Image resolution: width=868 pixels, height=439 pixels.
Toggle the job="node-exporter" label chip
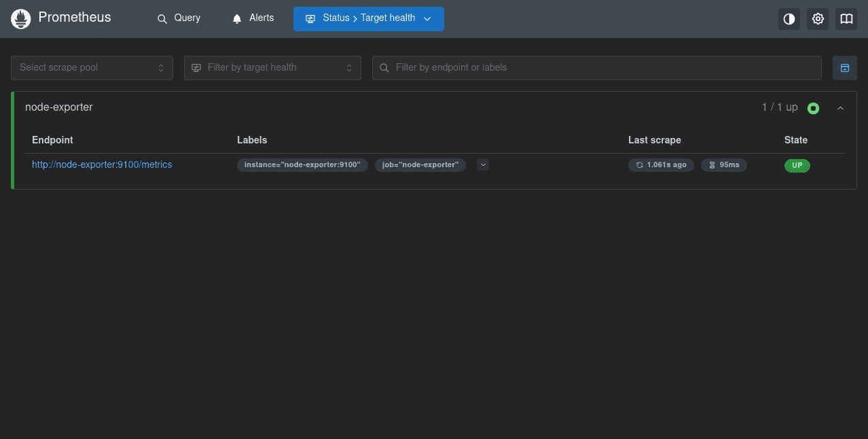coord(420,164)
